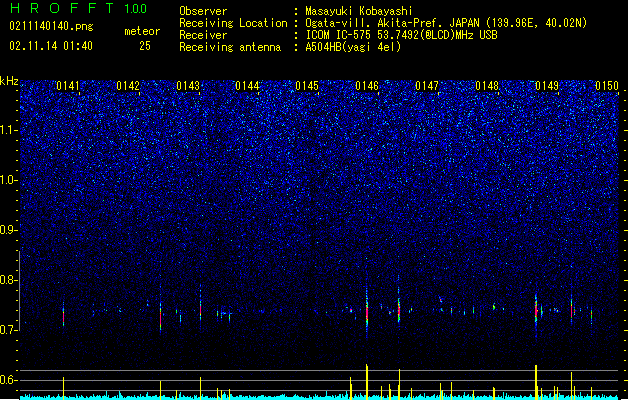Click the date stamp 02.11.14 01:40
This screenshot has height=400, width=629.
pyautogui.click(x=51, y=46)
